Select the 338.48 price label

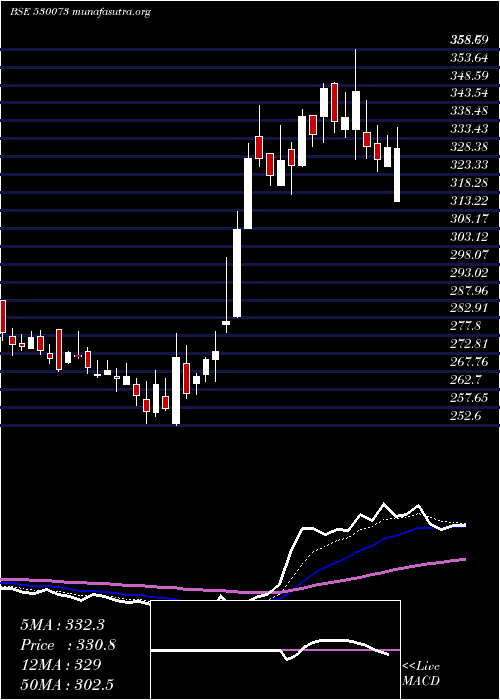click(x=468, y=111)
